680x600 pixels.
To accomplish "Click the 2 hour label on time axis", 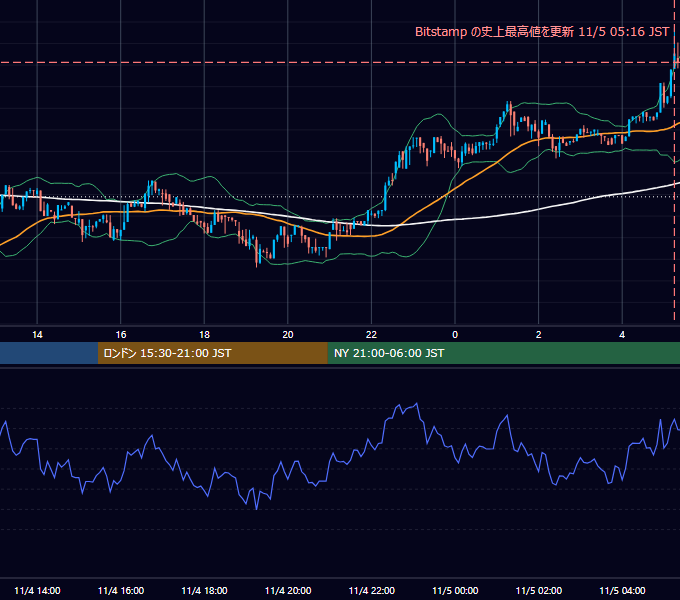I will point(538,335).
